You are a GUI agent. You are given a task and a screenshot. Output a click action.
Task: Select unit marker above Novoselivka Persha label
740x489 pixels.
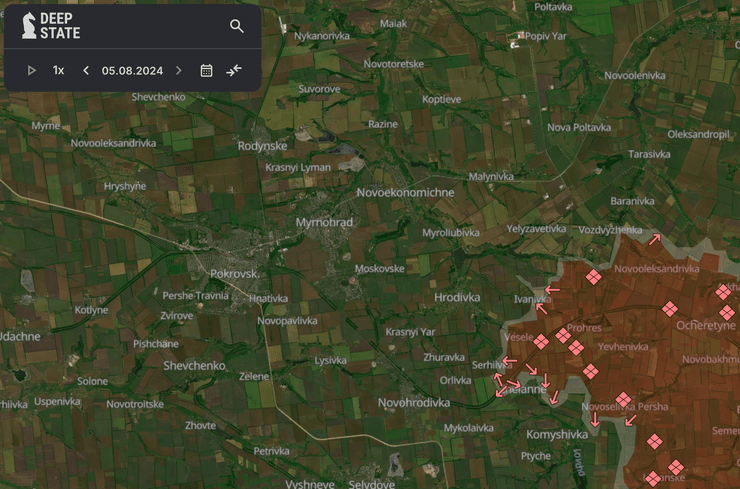[623, 400]
